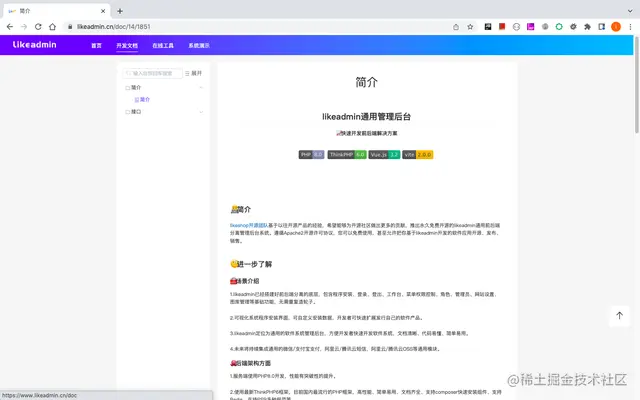640x400 pixels.
Task: Click the 展开 expand-all button
Action: click(x=193, y=73)
